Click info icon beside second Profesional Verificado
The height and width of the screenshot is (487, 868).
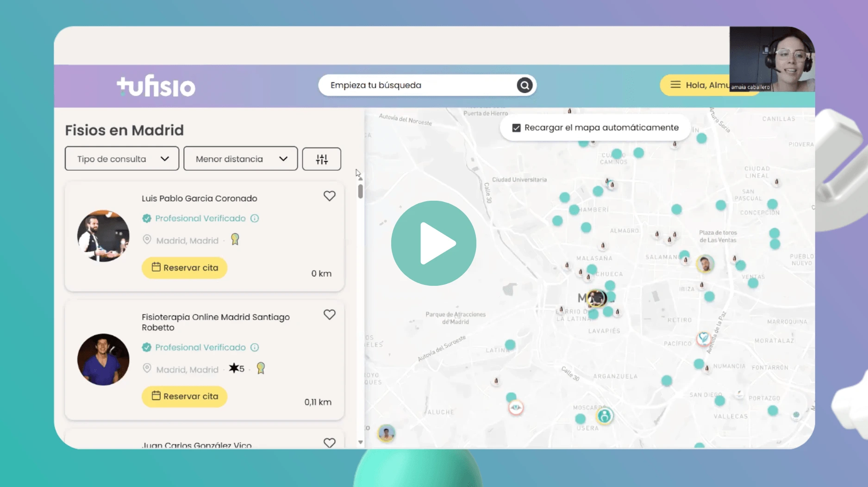(x=255, y=347)
